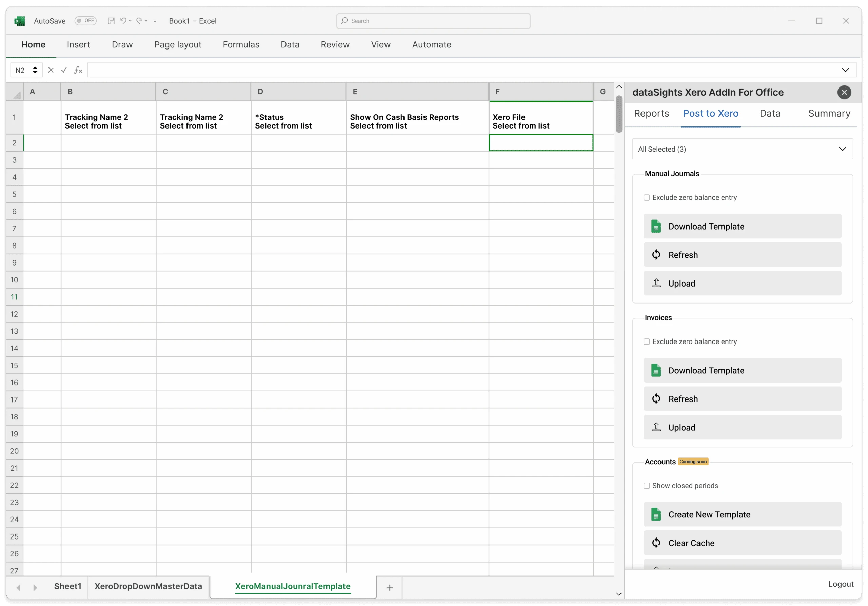
Task: Confirm formula entry with the checkmark icon
Action: click(64, 70)
